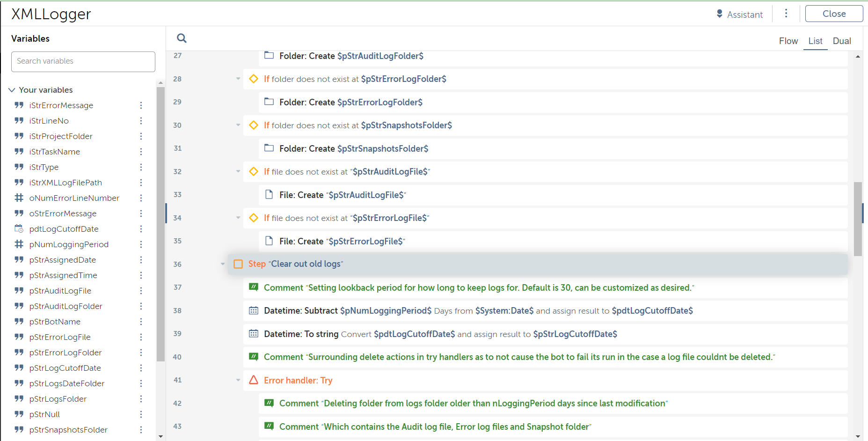
Task: Collapse the Error handler Try block
Action: pyautogui.click(x=238, y=380)
